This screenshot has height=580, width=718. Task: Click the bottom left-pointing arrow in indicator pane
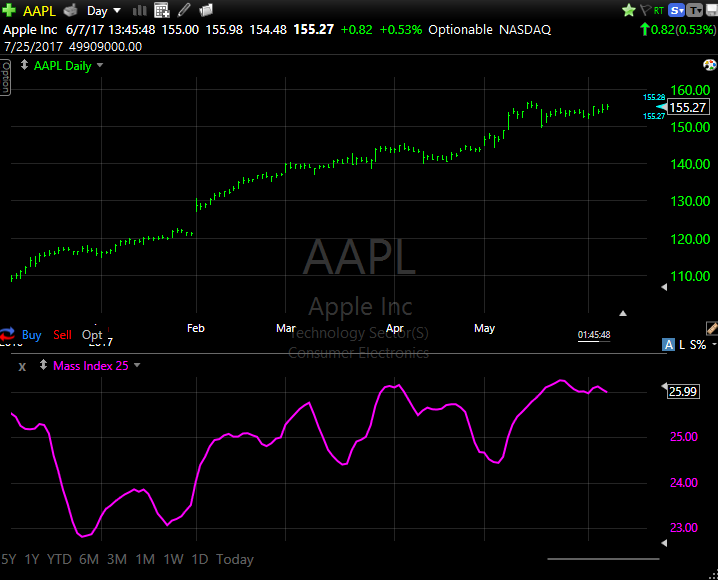[664, 543]
